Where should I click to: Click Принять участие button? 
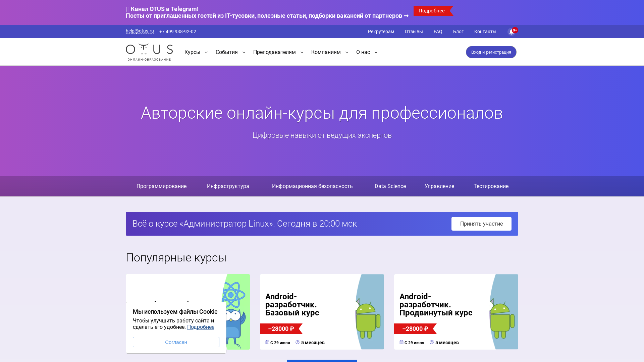coord(481,224)
